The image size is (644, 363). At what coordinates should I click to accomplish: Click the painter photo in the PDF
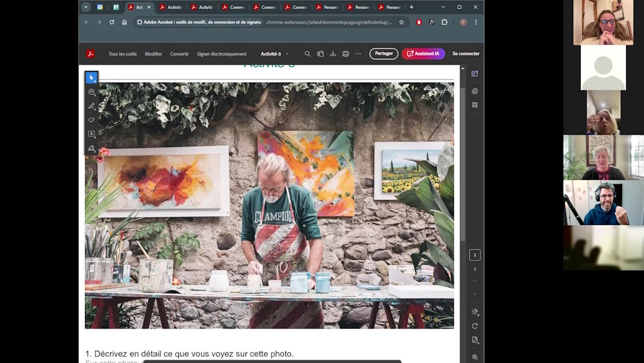(269, 206)
